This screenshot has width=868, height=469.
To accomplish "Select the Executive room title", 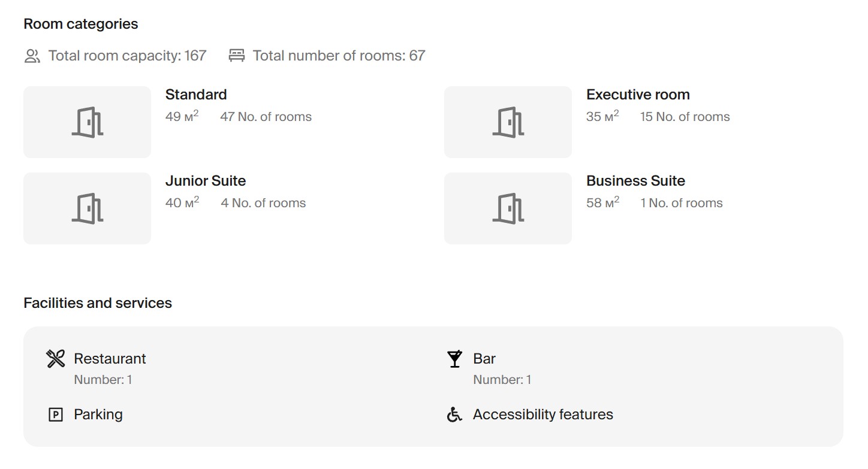I will pyautogui.click(x=638, y=95).
